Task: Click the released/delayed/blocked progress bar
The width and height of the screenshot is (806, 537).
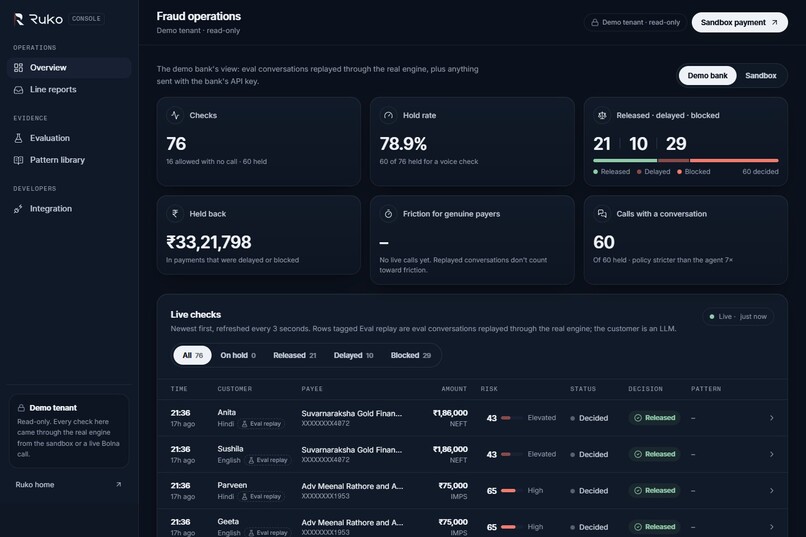Action: (x=686, y=160)
